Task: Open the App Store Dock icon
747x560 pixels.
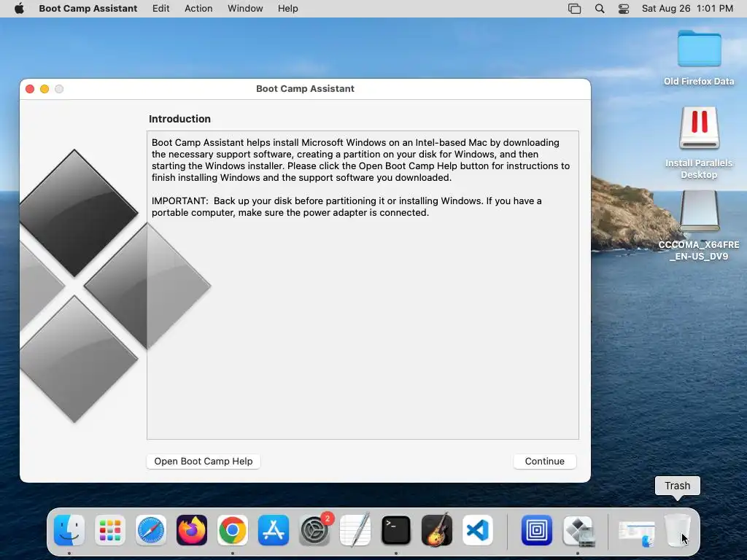Action: 274,530
